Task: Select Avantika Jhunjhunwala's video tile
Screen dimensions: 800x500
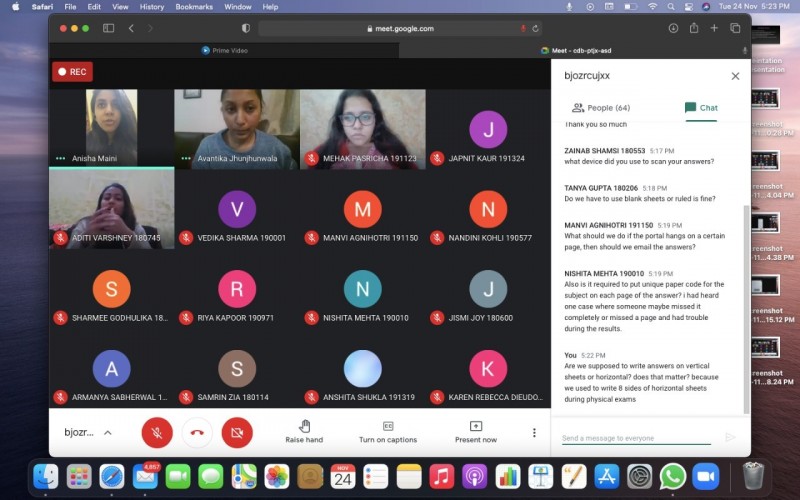Action: point(237,129)
